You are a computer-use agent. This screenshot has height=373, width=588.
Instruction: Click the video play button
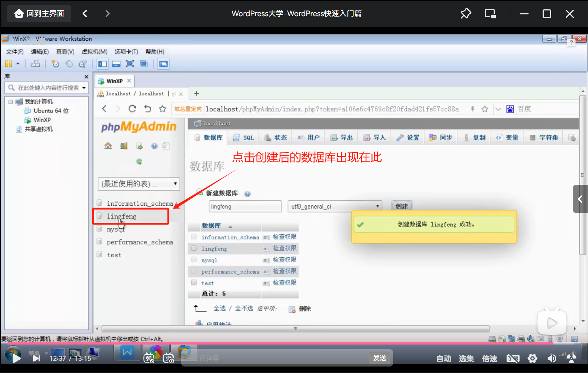15,358
